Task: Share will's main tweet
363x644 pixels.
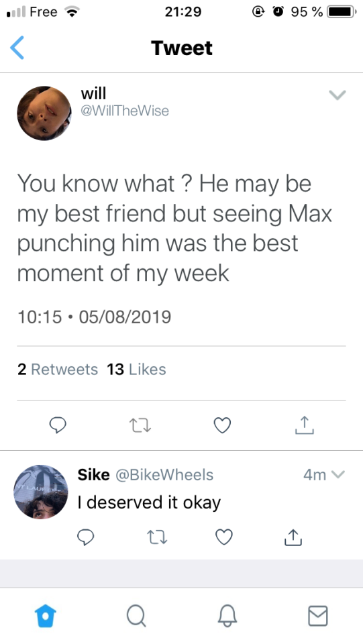Action: (x=304, y=425)
